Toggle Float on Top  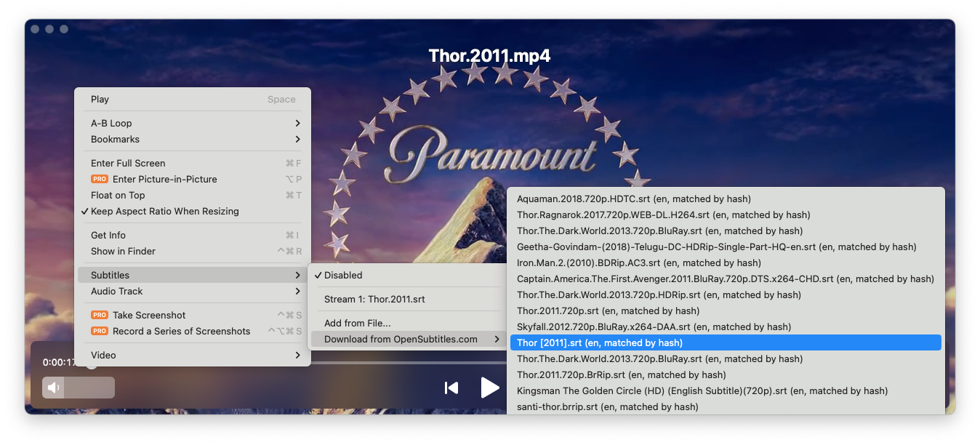point(193,195)
